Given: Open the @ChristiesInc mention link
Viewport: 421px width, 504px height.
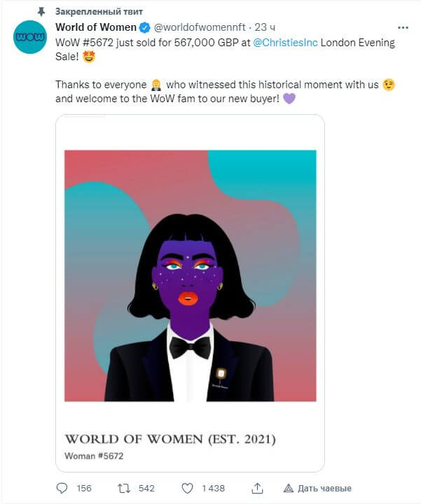Looking at the screenshot, I should pos(285,43).
